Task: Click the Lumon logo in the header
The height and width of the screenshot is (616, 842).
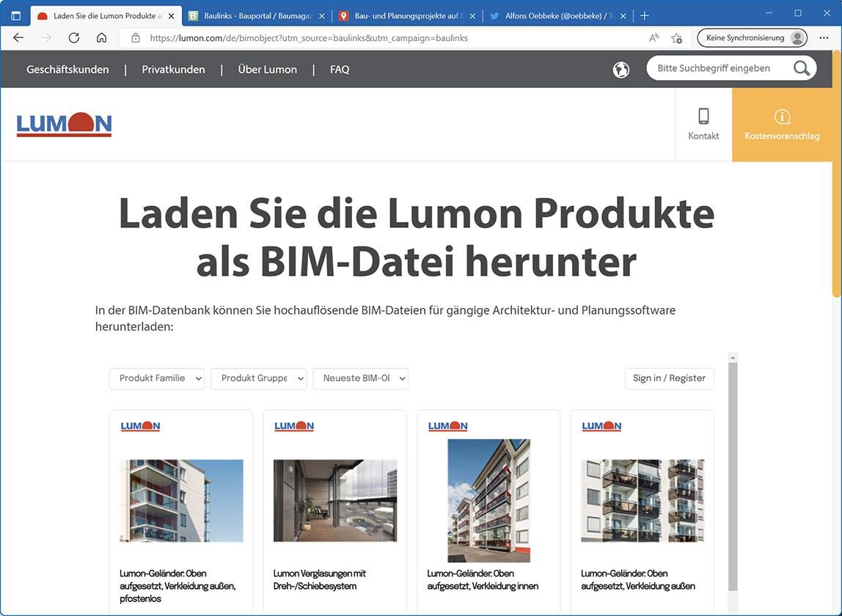Action: tap(64, 125)
